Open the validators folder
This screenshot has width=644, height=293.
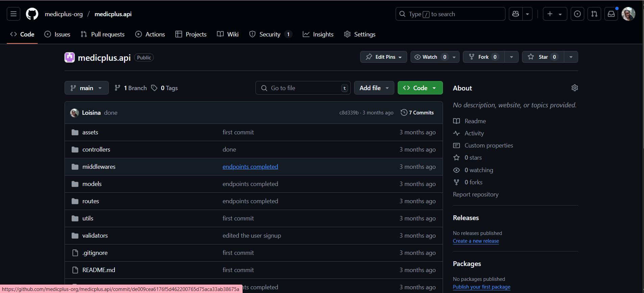coord(95,236)
